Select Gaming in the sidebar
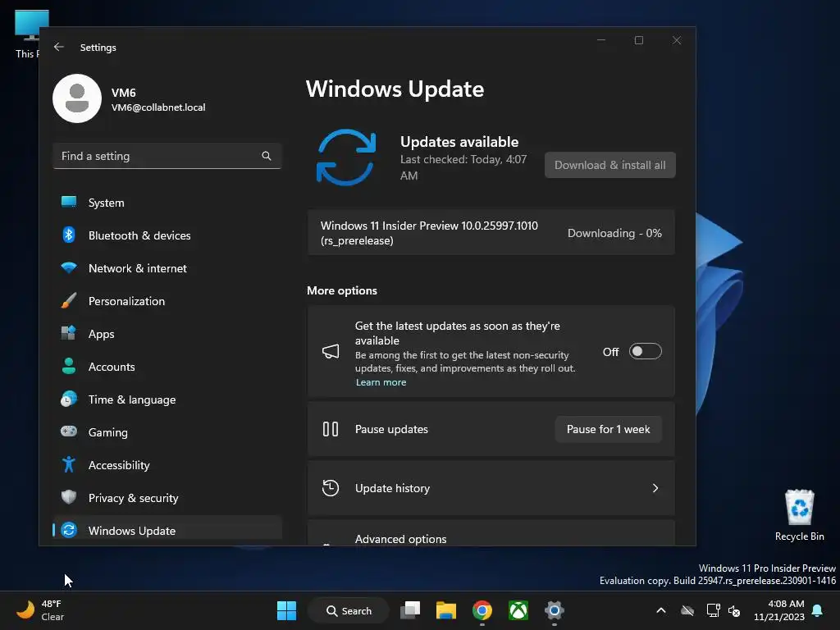 [167, 432]
